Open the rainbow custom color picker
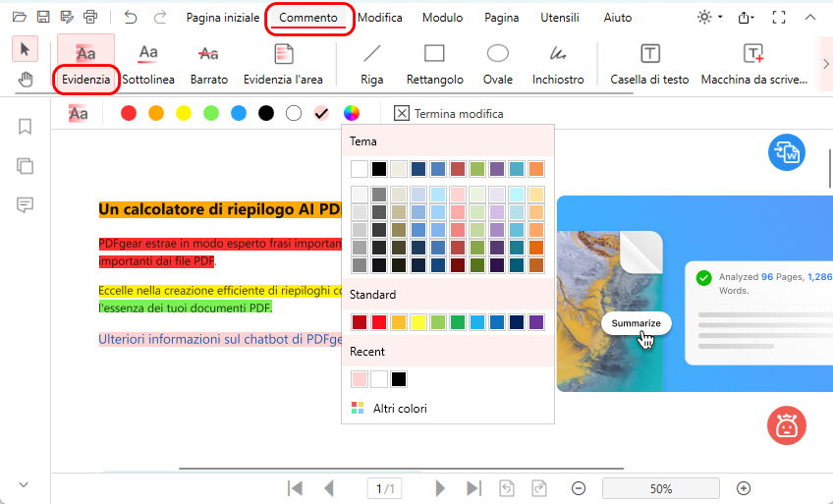This screenshot has width=833, height=504. click(351, 113)
